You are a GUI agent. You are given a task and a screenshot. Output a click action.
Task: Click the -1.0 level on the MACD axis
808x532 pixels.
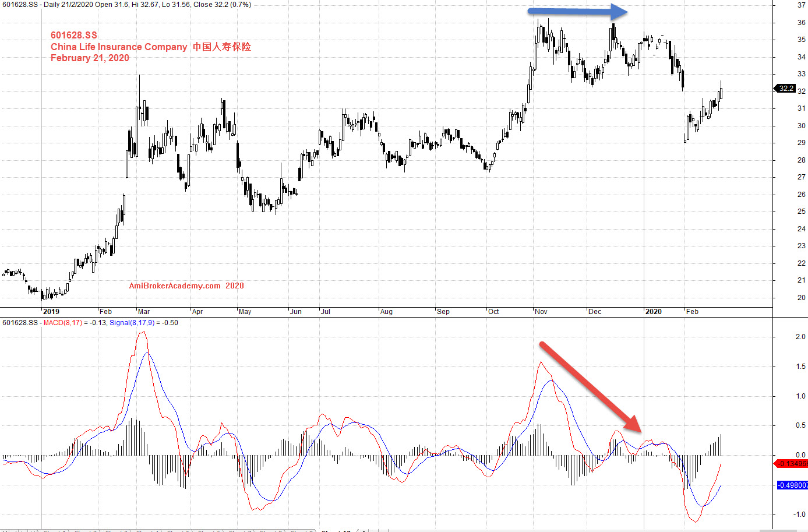[x=799, y=515]
